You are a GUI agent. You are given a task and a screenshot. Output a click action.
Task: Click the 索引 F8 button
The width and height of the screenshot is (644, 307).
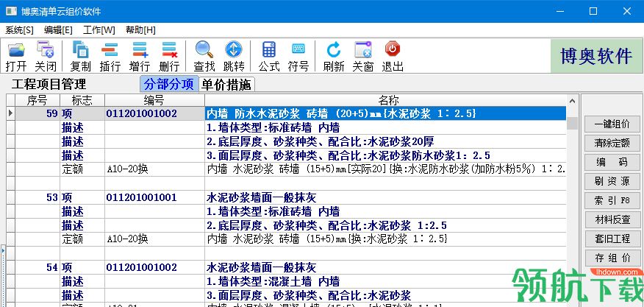612,200
